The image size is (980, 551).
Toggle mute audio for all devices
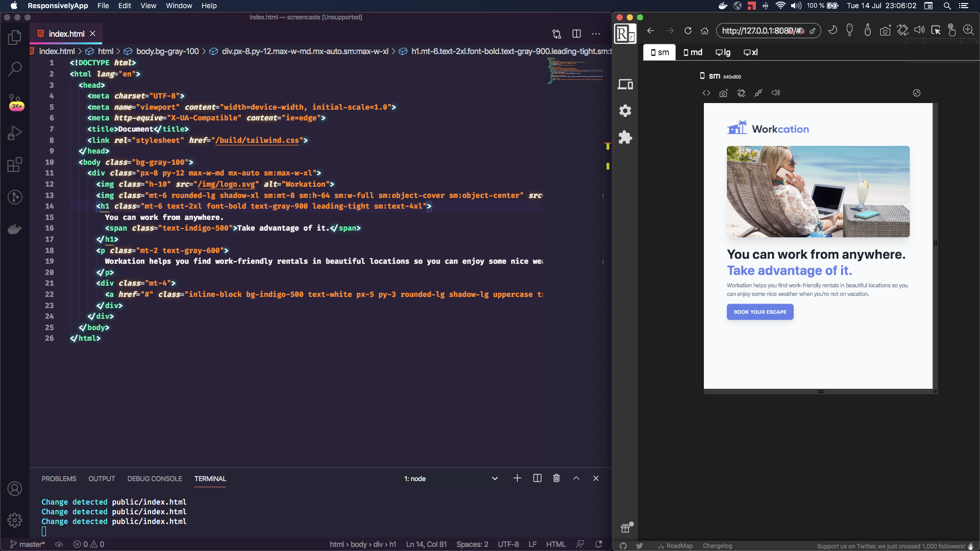coord(919,30)
